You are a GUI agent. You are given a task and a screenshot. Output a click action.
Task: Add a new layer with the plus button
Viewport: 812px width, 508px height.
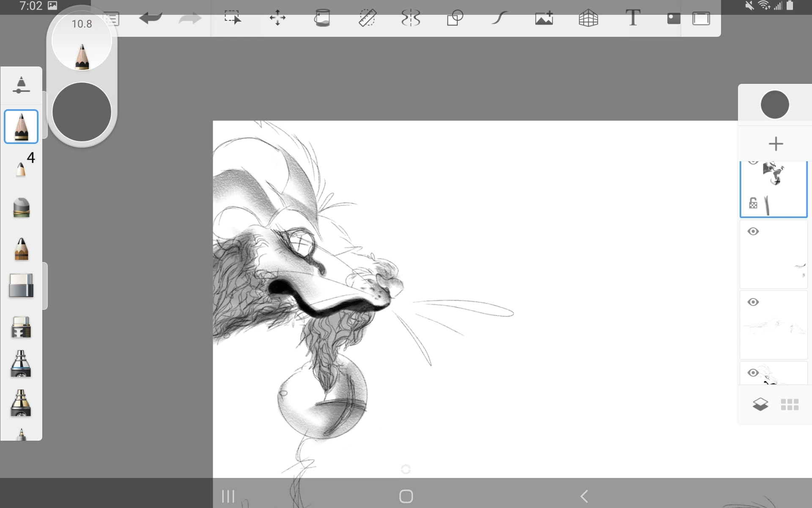[x=776, y=144]
